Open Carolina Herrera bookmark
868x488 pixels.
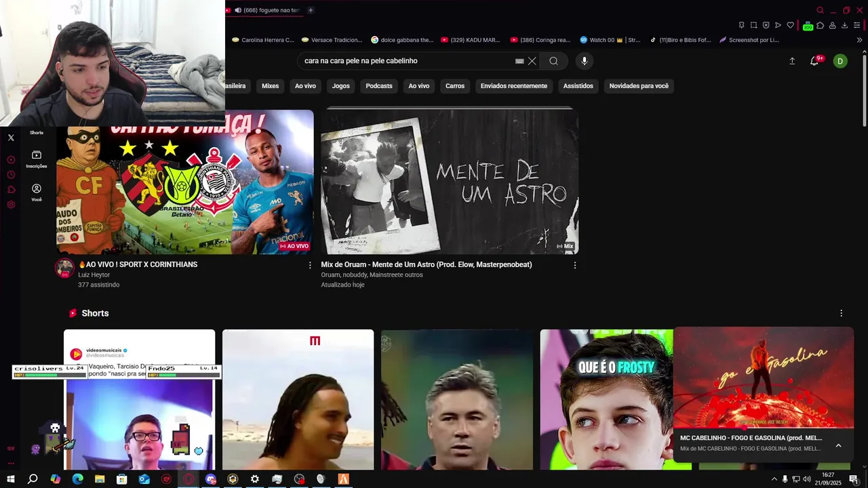263,40
